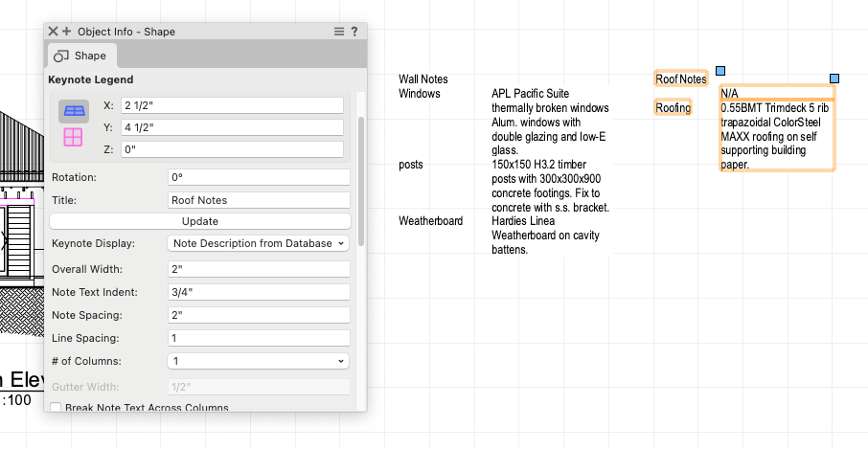Enable Break Note Text Across Columns checkbox
The image size is (868, 449).
tap(56, 408)
